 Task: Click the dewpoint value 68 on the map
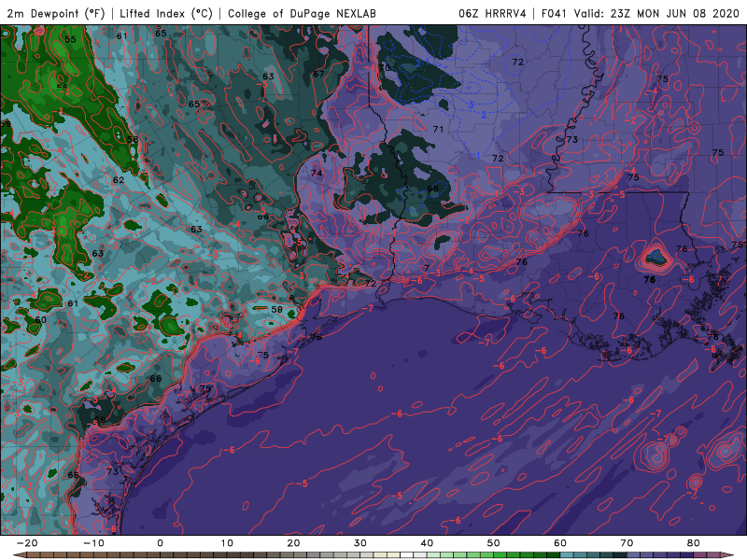click(x=432, y=189)
